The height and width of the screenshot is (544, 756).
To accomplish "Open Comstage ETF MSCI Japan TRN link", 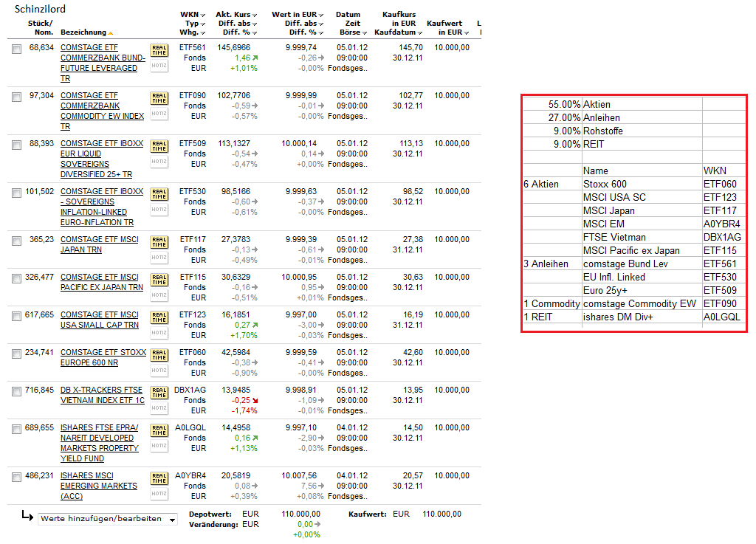I will tap(100, 244).
